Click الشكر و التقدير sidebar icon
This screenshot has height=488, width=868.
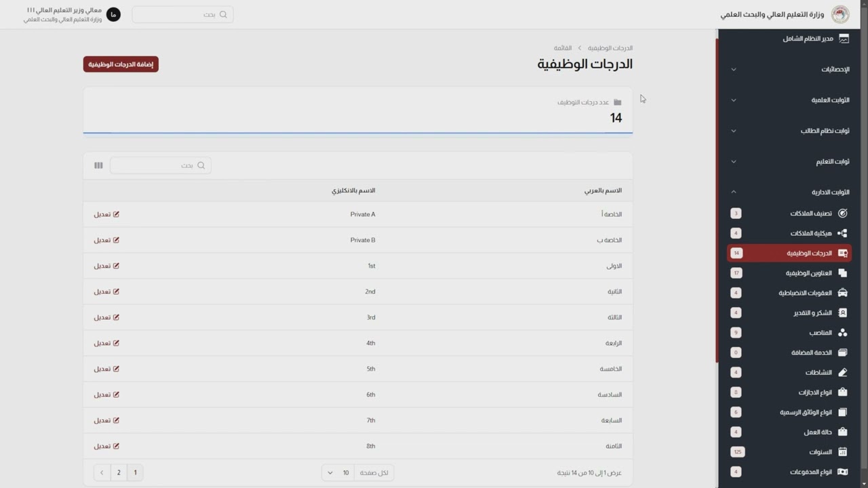point(842,313)
